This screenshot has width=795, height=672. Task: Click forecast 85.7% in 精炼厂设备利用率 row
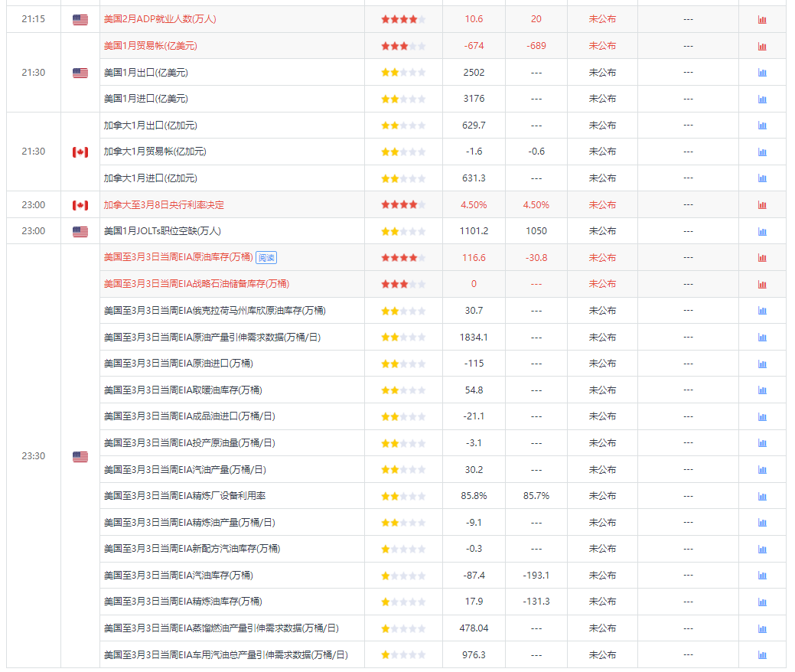click(536, 496)
